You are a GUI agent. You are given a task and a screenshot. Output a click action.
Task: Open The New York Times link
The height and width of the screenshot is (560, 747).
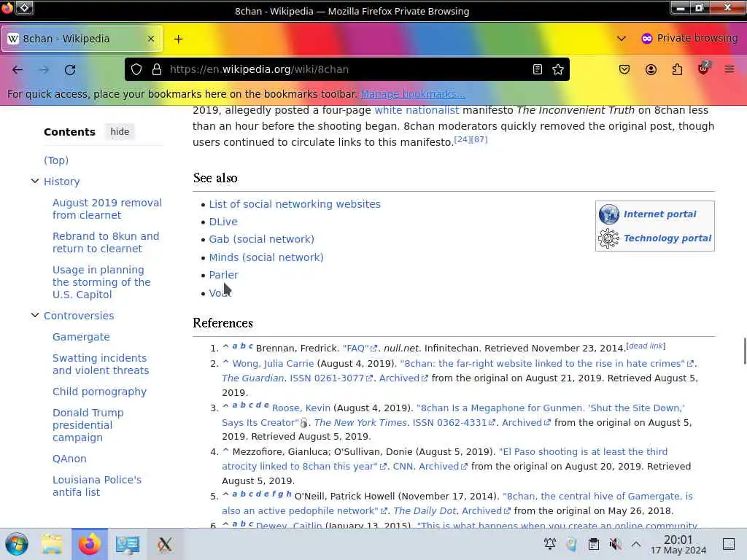(x=360, y=422)
